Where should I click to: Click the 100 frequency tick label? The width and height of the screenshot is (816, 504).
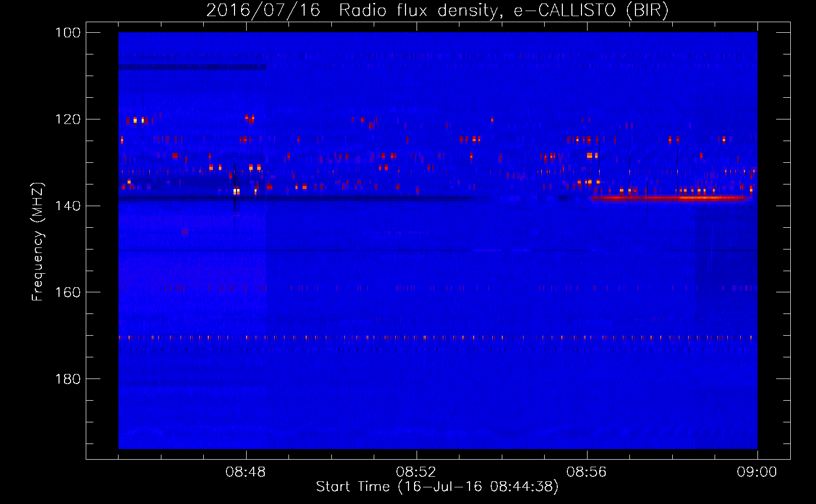tap(68, 33)
